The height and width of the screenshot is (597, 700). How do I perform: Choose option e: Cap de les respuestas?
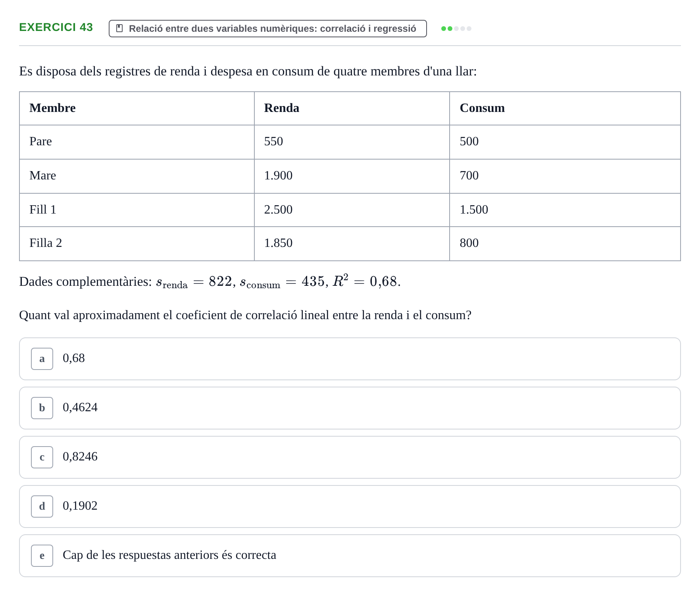coord(350,556)
